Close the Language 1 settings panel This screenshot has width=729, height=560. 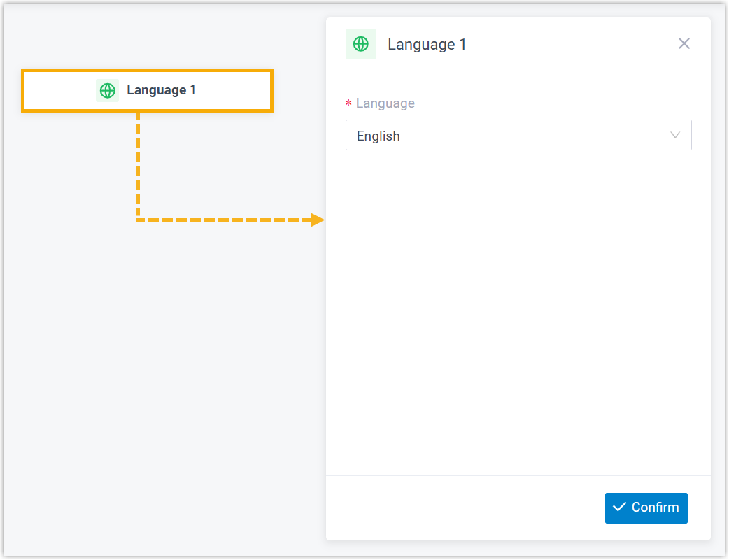pyautogui.click(x=684, y=43)
